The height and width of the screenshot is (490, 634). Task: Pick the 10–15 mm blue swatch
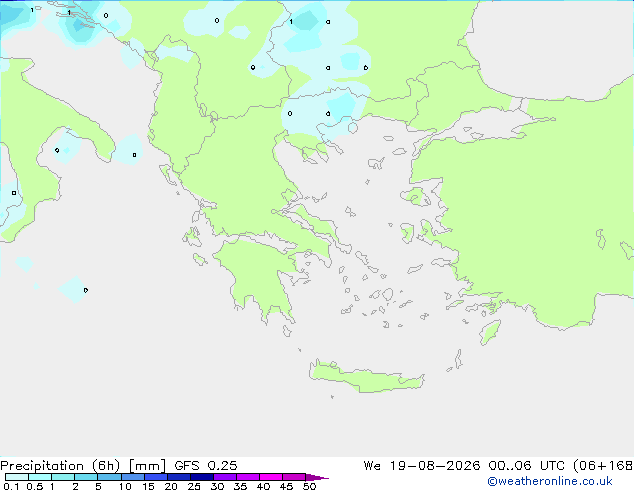(133, 477)
